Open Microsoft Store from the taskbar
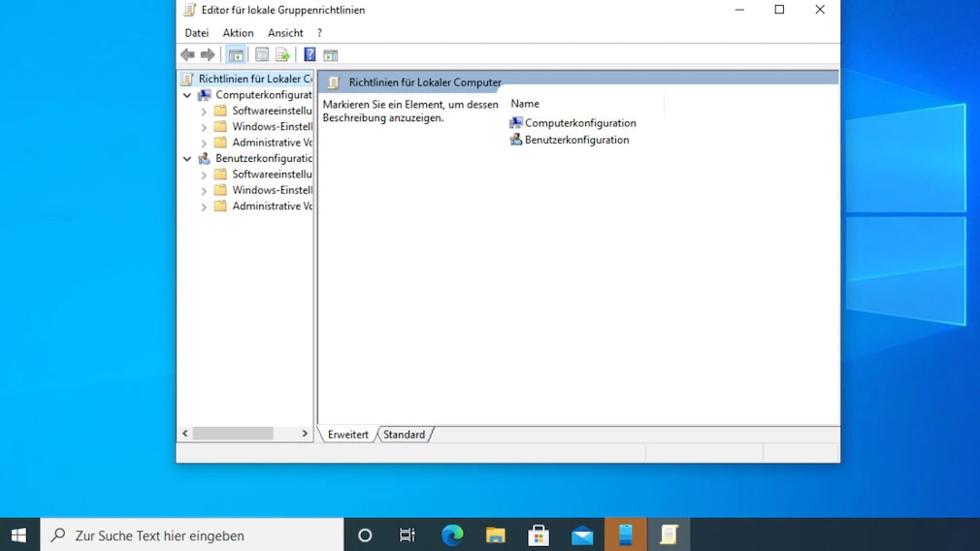The image size is (980, 551). [539, 535]
